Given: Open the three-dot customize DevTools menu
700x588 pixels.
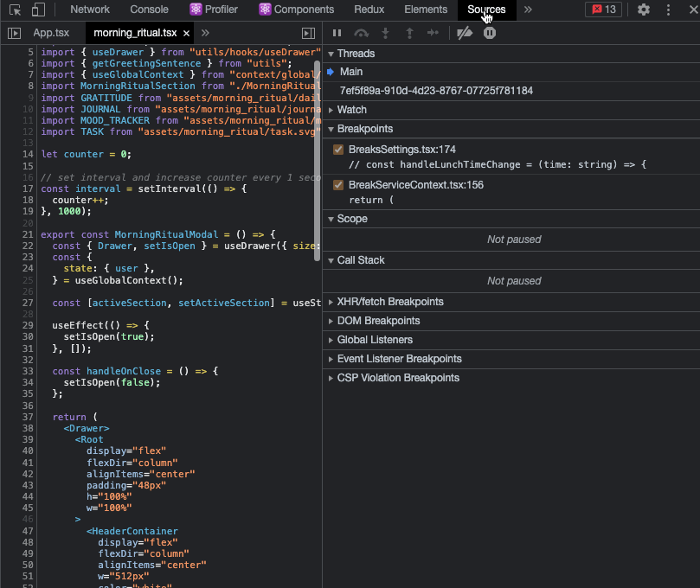Looking at the screenshot, I should [667, 9].
